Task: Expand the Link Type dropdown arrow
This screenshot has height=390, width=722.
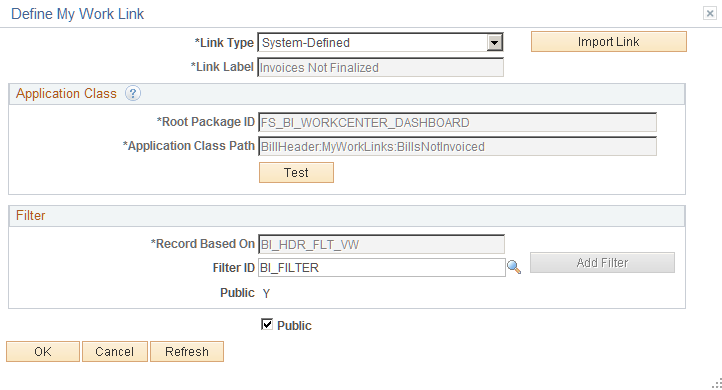Action: [x=494, y=43]
